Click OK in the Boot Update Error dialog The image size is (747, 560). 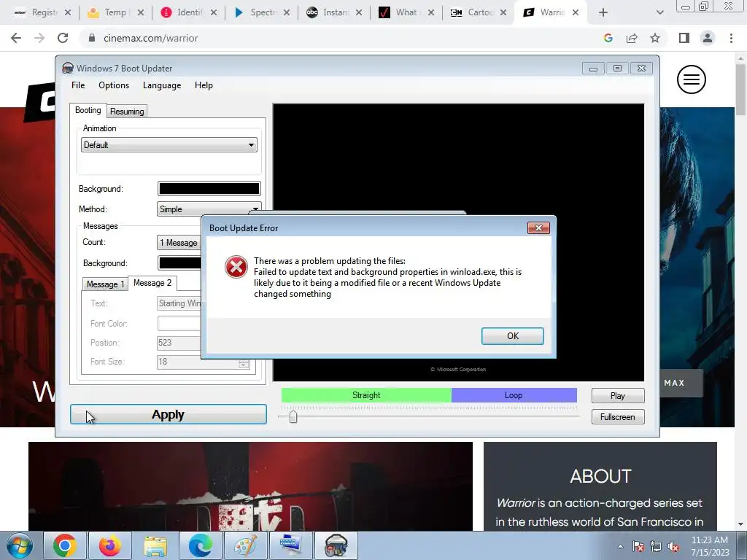(x=512, y=335)
